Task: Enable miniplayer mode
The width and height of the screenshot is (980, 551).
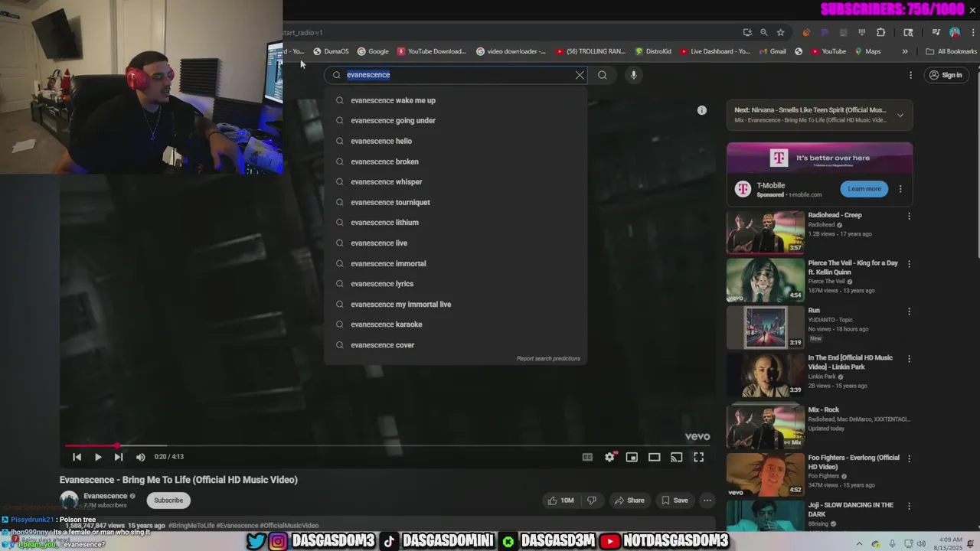Action: point(632,457)
